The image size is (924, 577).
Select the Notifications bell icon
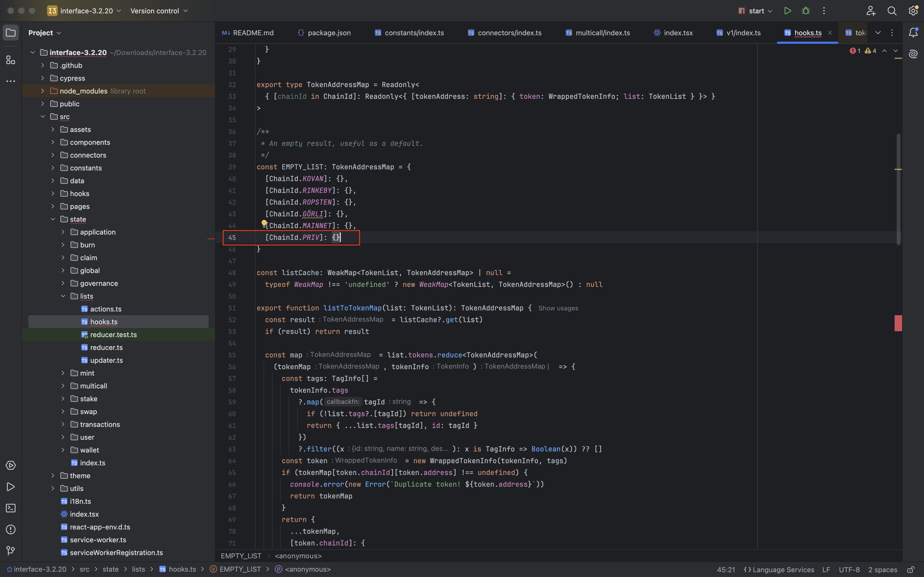(915, 33)
